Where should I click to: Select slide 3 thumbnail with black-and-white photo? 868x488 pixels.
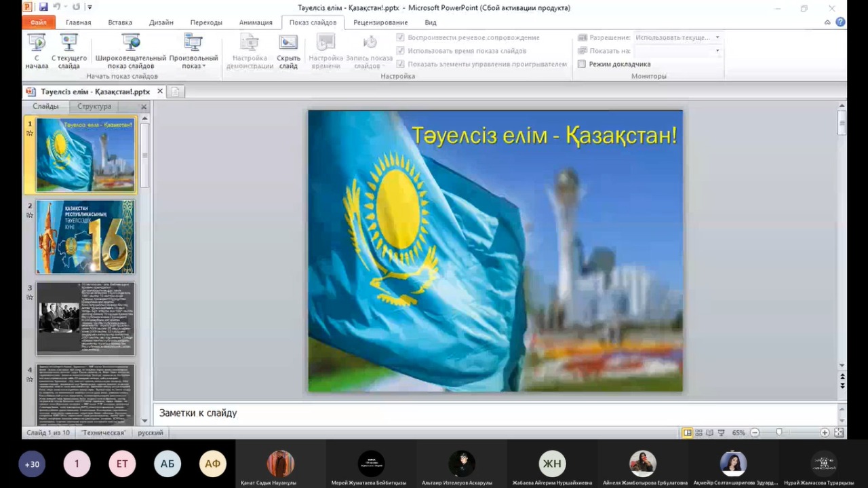85,319
